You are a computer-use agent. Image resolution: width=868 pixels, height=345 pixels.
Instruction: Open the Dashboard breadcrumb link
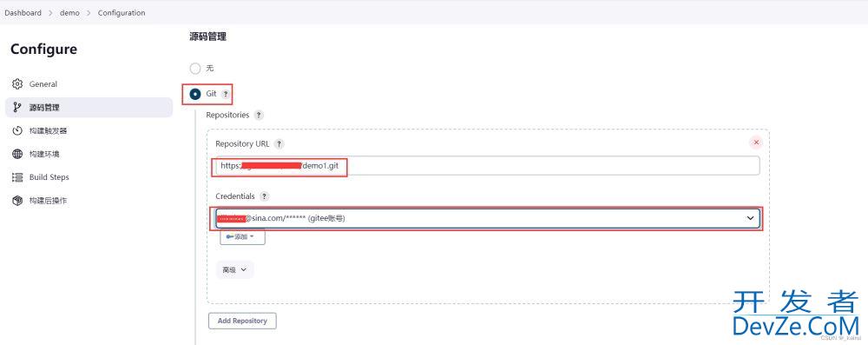tap(23, 13)
